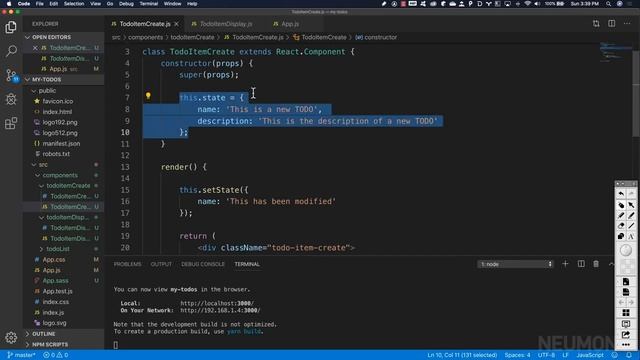Open the Selection menu
The width and height of the screenshot is (640, 360).
tap(74, 4)
